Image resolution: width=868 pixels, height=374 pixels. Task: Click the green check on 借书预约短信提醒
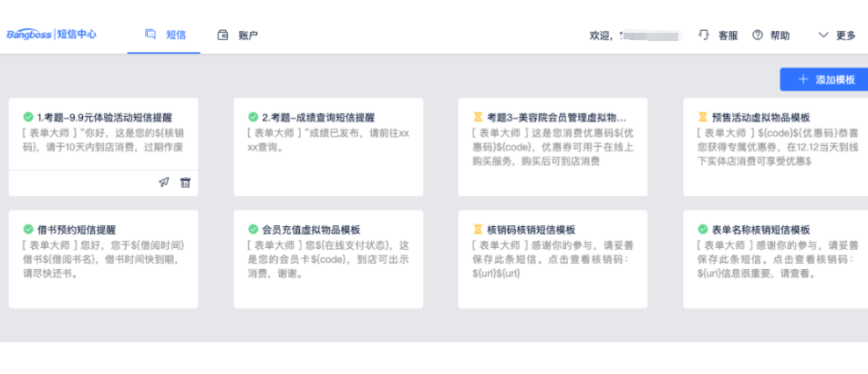pos(28,229)
